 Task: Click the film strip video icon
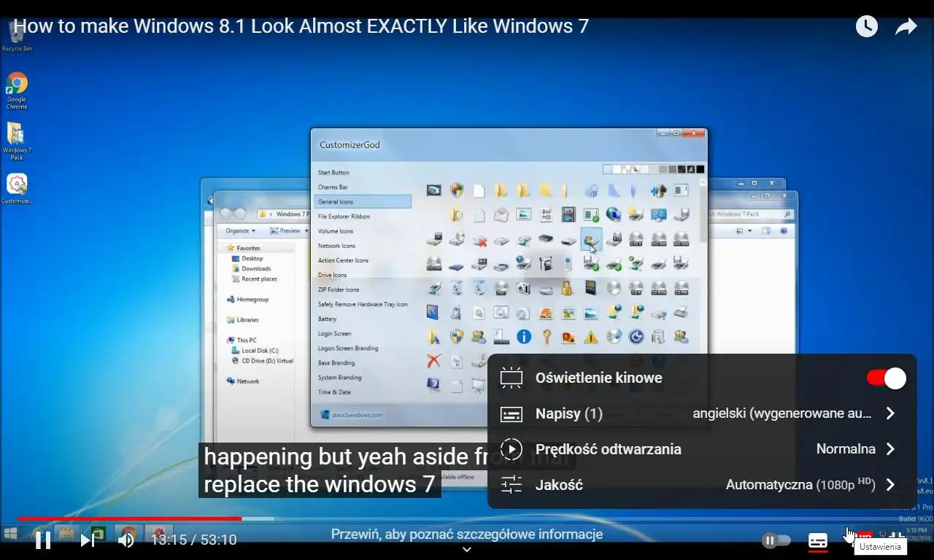click(x=568, y=214)
